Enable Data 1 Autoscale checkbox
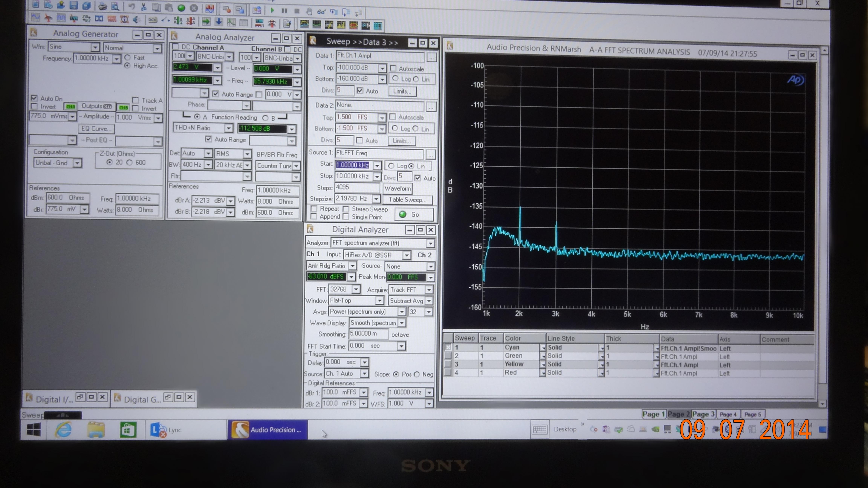Viewport: 868px width, 488px height. [x=393, y=68]
